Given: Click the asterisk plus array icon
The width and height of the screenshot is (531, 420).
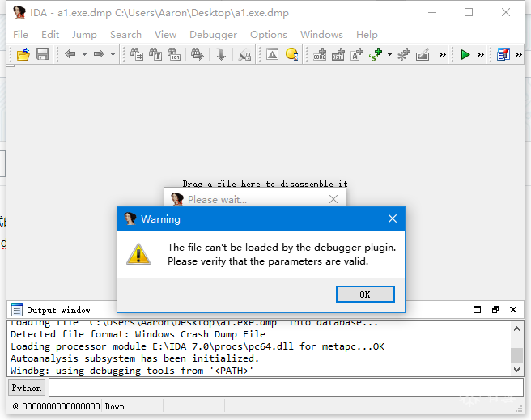Looking at the screenshot, I should pos(404,54).
